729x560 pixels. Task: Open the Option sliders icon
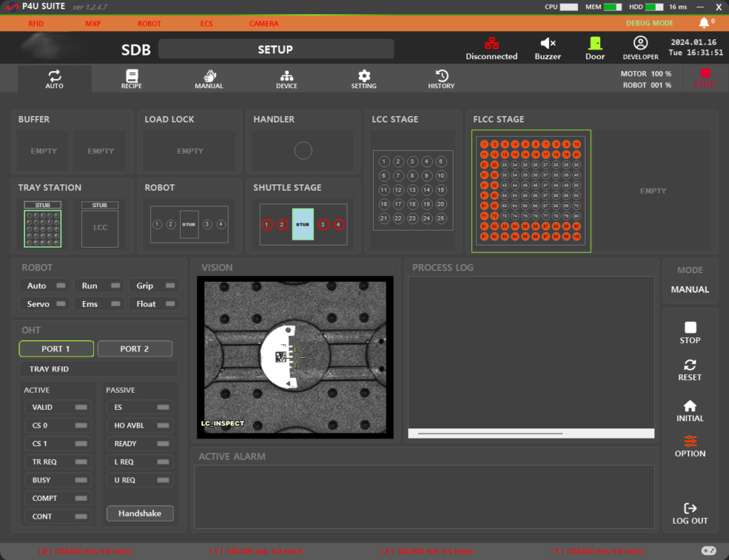[x=690, y=441]
